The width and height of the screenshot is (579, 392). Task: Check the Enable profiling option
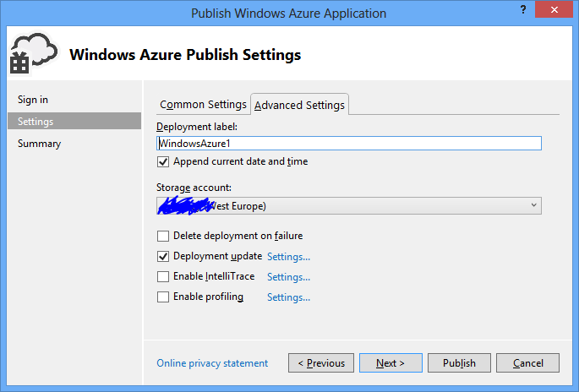(163, 297)
